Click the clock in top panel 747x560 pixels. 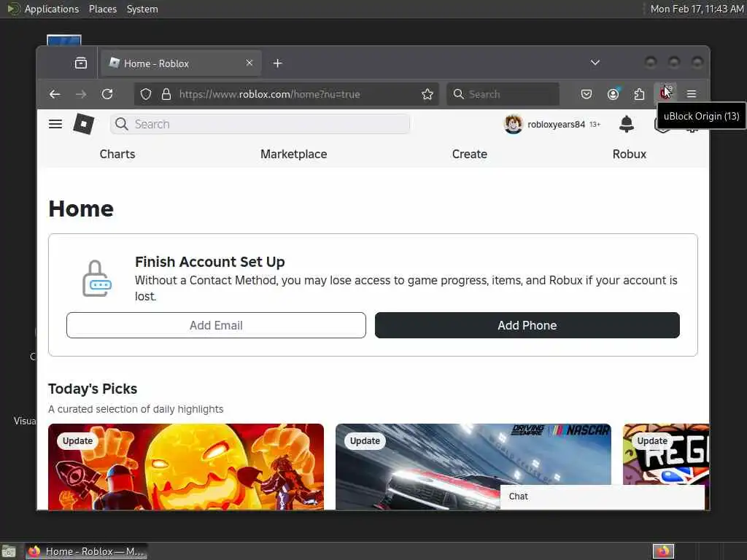coord(697,9)
